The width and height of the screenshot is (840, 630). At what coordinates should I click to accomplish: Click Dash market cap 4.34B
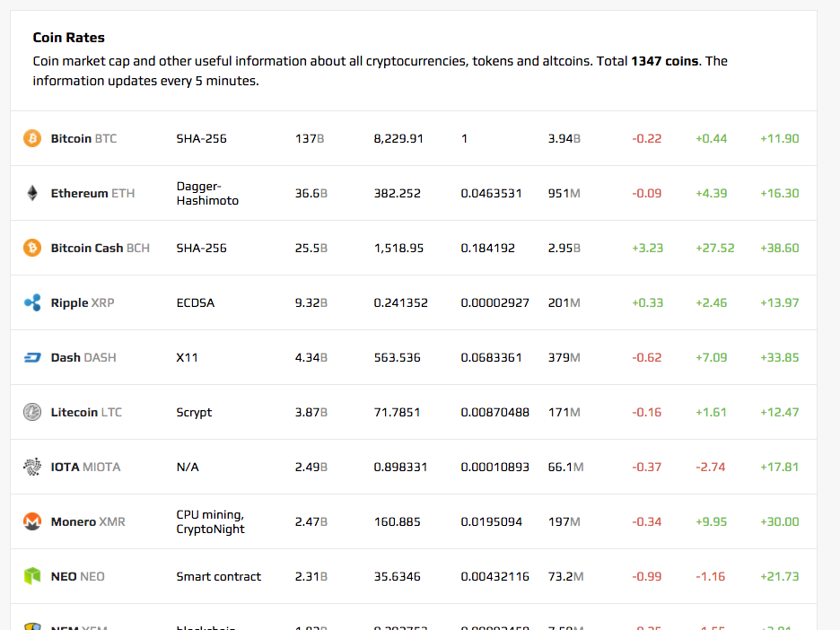(x=311, y=357)
